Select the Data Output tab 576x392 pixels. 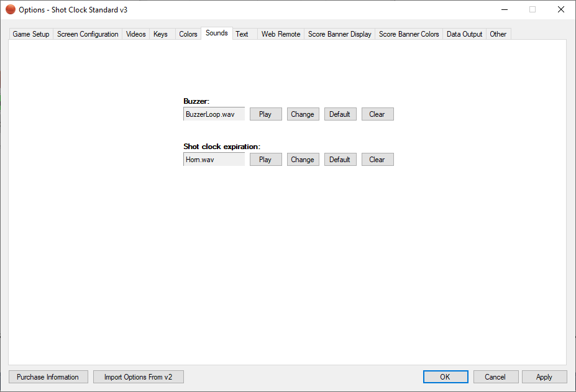464,34
